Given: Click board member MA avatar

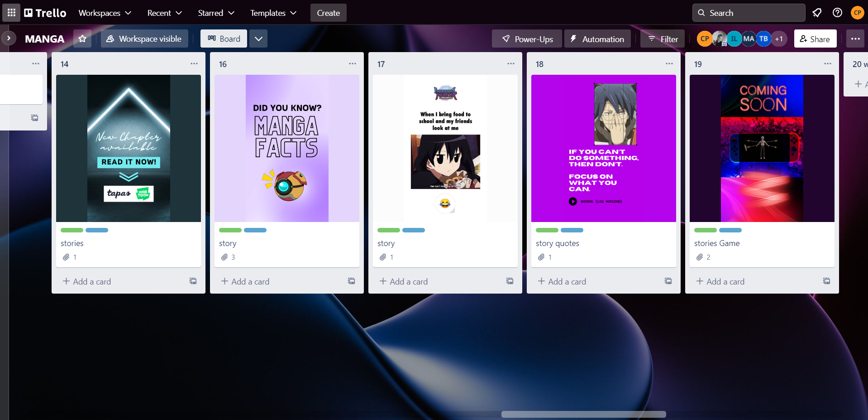Looking at the screenshot, I should pyautogui.click(x=749, y=39).
